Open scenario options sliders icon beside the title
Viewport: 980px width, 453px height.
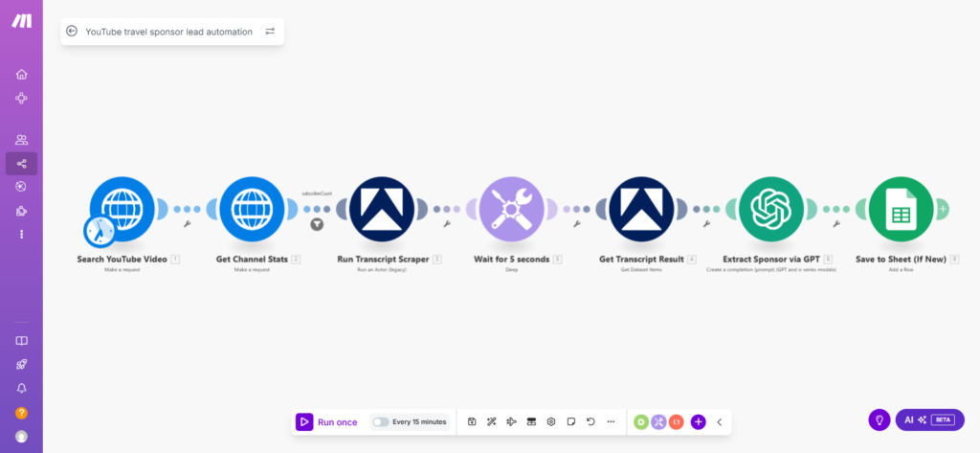[270, 32]
